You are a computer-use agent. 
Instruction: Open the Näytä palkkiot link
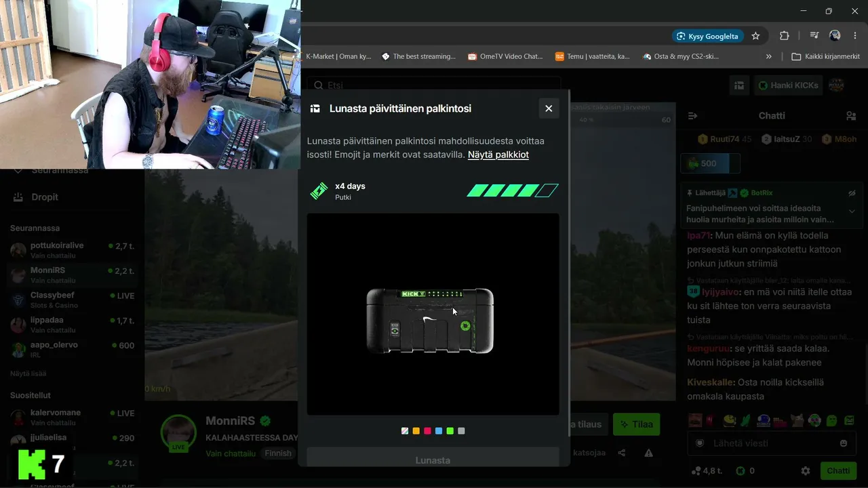coord(498,155)
